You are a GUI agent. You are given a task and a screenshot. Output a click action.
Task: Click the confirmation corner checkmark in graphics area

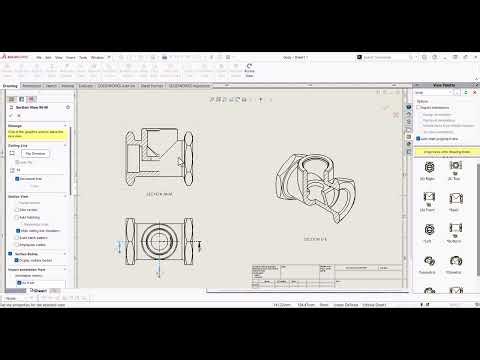[x=386, y=107]
